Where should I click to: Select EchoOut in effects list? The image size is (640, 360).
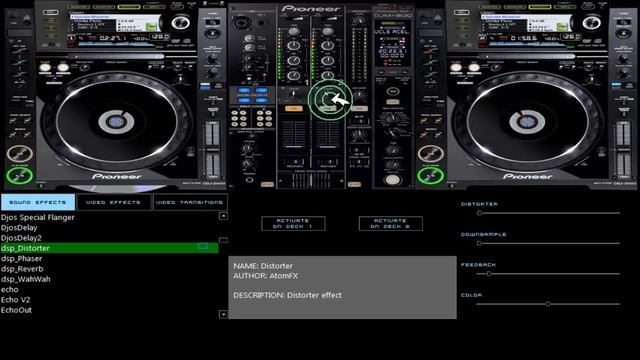tap(16, 310)
